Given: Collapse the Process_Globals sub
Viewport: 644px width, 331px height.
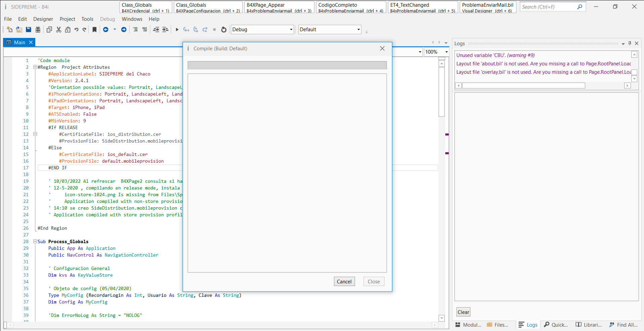Looking at the screenshot, I should (x=35, y=241).
